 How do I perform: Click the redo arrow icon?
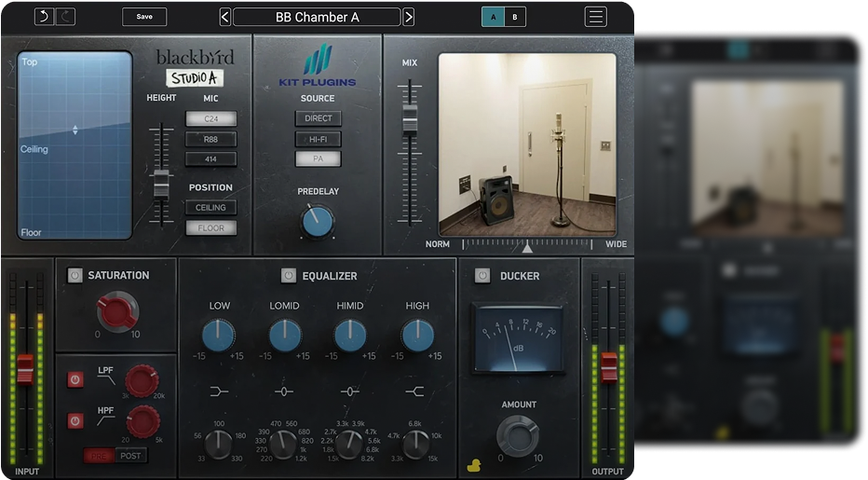[x=66, y=17]
